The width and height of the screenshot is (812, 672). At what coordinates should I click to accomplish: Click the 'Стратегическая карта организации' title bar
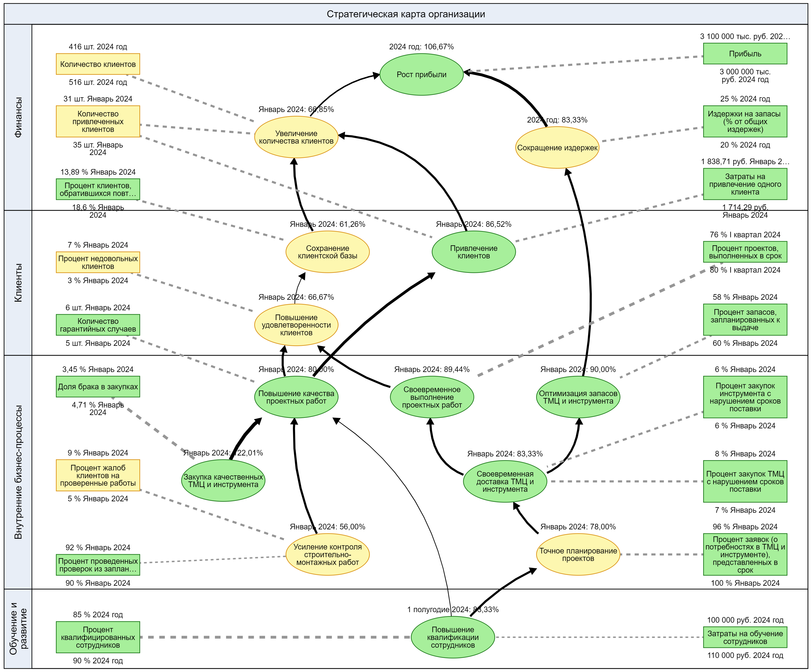406,14
